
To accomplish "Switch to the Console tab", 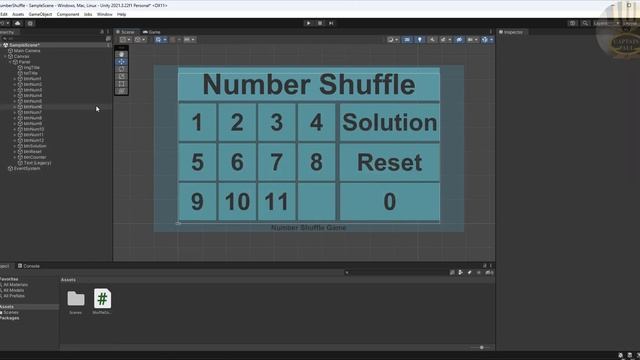I will [x=29, y=266].
